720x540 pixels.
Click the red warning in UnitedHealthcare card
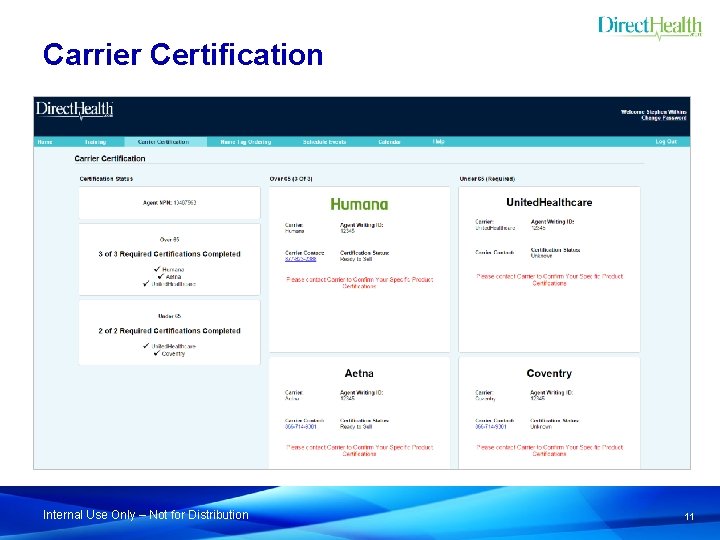click(550, 280)
